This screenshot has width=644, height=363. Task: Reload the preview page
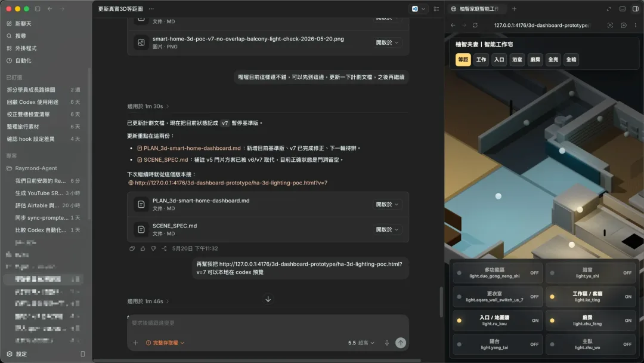[x=475, y=25]
